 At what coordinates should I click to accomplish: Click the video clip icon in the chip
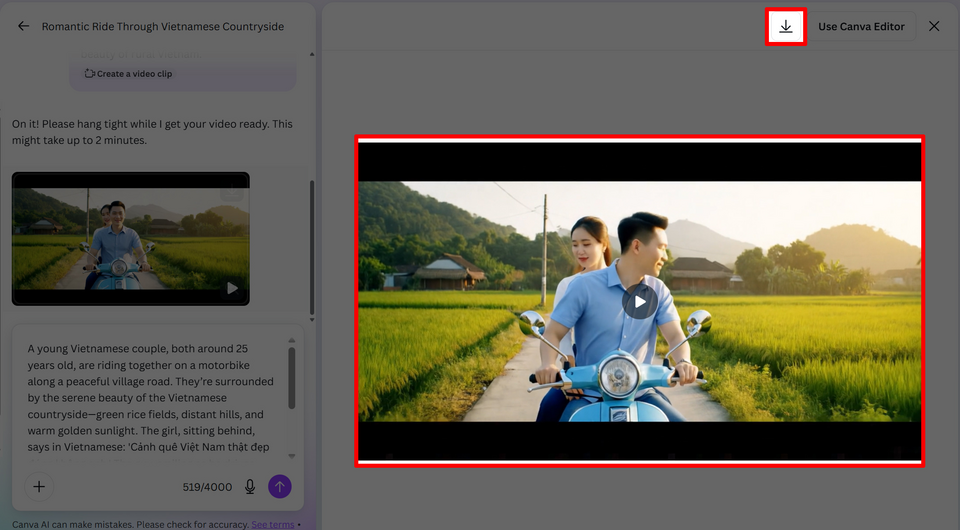(90, 74)
